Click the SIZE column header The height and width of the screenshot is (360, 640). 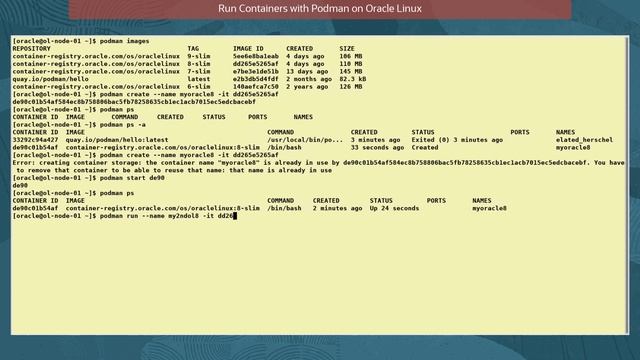pyautogui.click(x=347, y=49)
